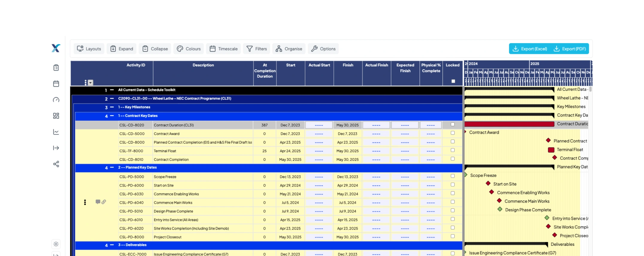The width and height of the screenshot is (644, 256).
Task: Click the share nodes sidebar icon
Action: [x=56, y=164]
